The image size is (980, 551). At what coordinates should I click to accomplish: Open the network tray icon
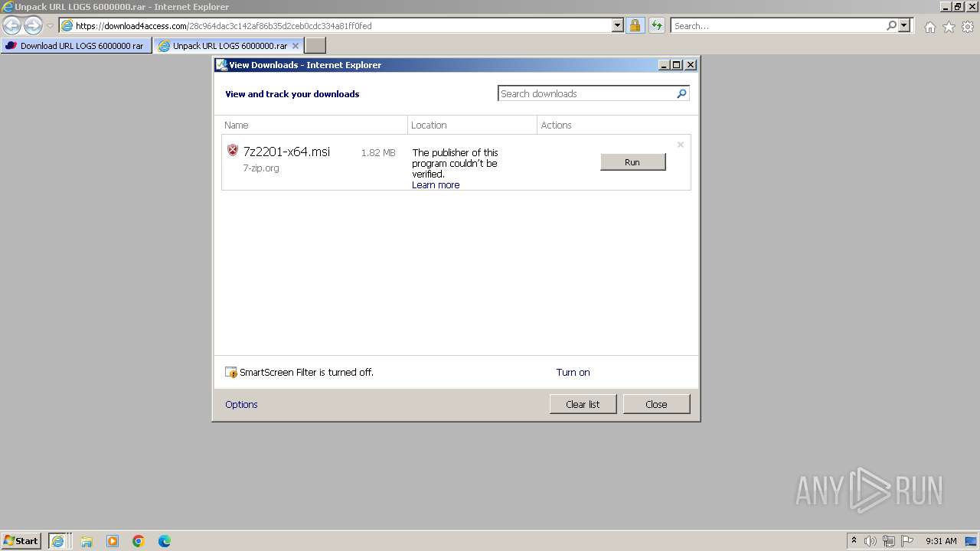tap(889, 541)
